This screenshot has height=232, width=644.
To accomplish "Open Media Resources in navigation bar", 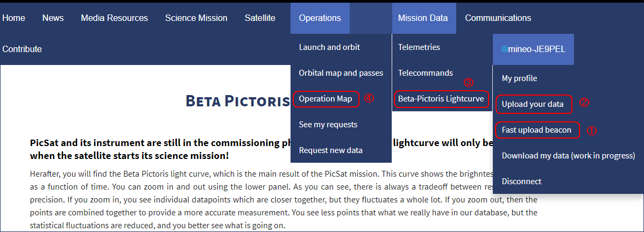I will (114, 18).
